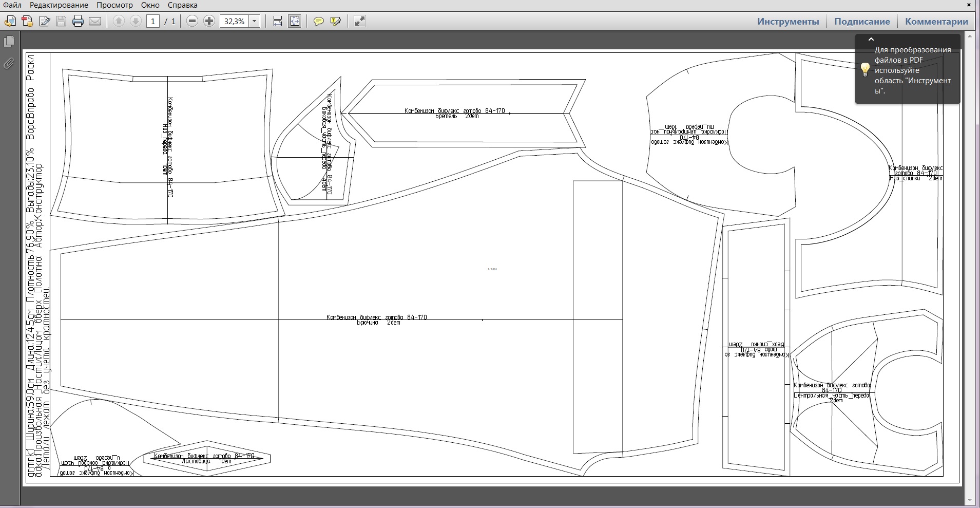Open zoom level dropdown arrow
The width and height of the screenshot is (980, 508).
[255, 21]
